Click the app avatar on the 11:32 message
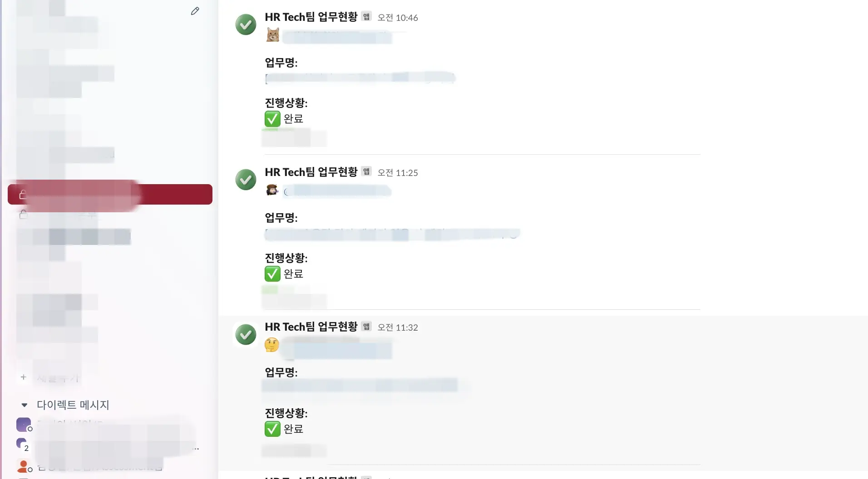Screen dimensions: 868x479 [x=246, y=335]
